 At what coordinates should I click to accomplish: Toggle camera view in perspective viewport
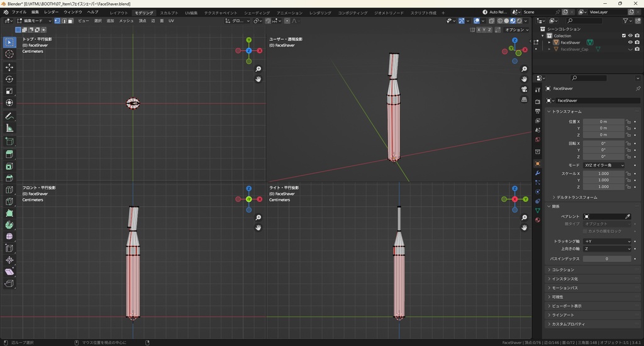[x=524, y=89]
